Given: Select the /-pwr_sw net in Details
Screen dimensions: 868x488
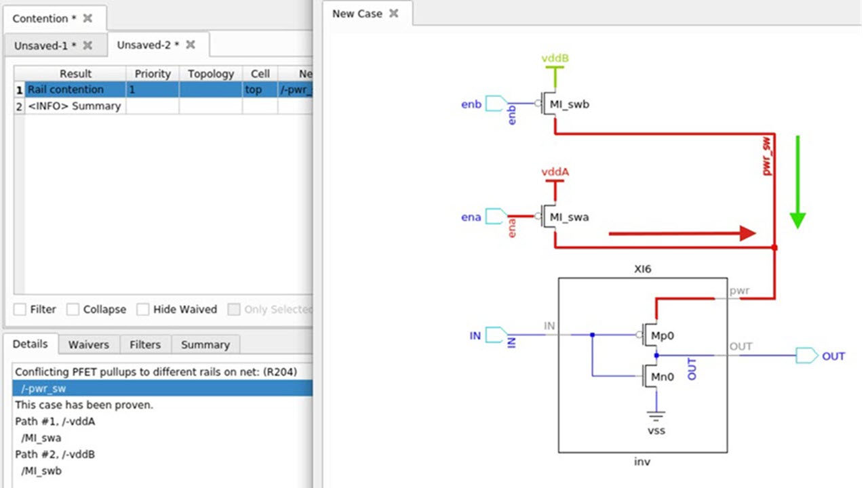Looking at the screenshot, I should (x=162, y=388).
